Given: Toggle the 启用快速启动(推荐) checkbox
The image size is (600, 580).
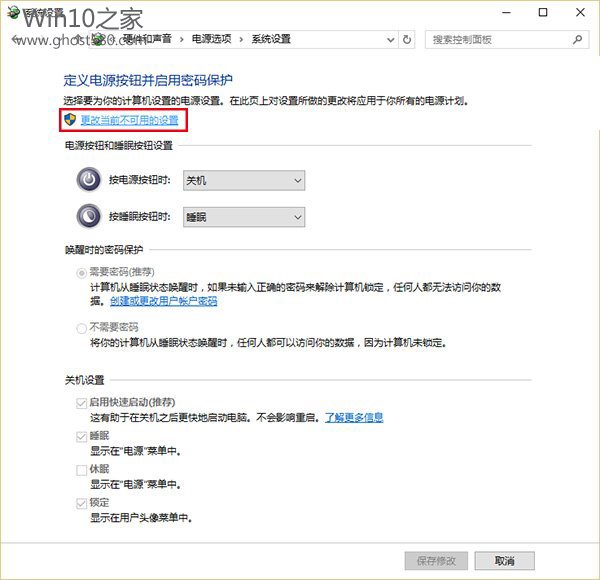Looking at the screenshot, I should click(x=82, y=403).
